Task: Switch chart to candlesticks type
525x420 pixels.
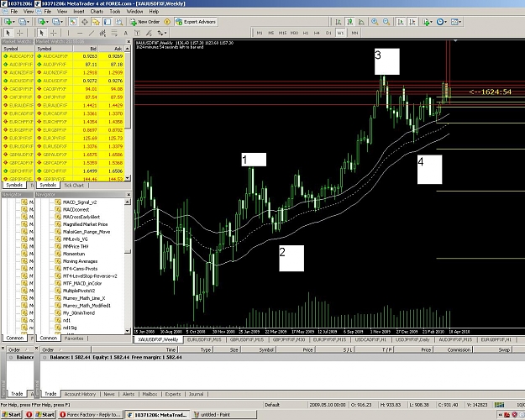Action: pyautogui.click(x=350, y=22)
